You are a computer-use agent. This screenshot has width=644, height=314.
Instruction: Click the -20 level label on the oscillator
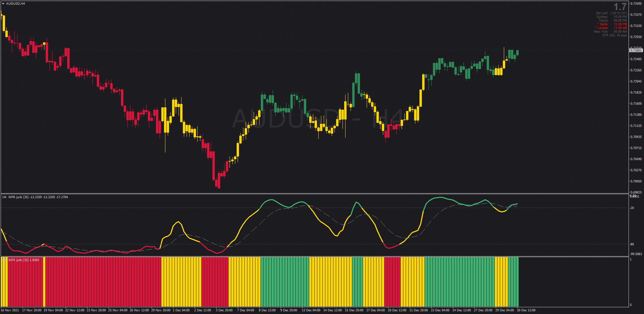pyautogui.click(x=632, y=208)
